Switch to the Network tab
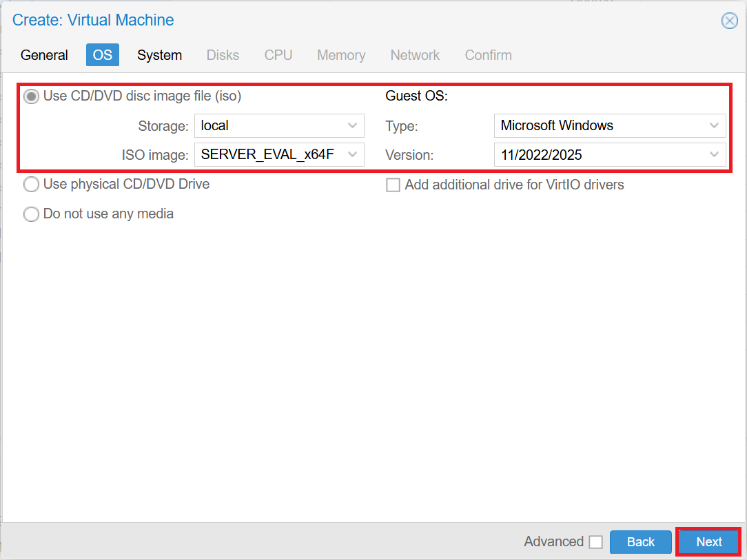The height and width of the screenshot is (560, 747). pyautogui.click(x=415, y=55)
